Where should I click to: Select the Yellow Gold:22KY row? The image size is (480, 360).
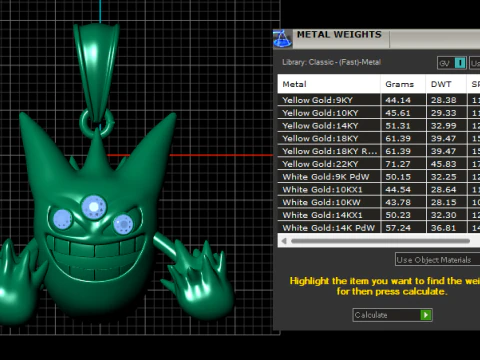379,164
